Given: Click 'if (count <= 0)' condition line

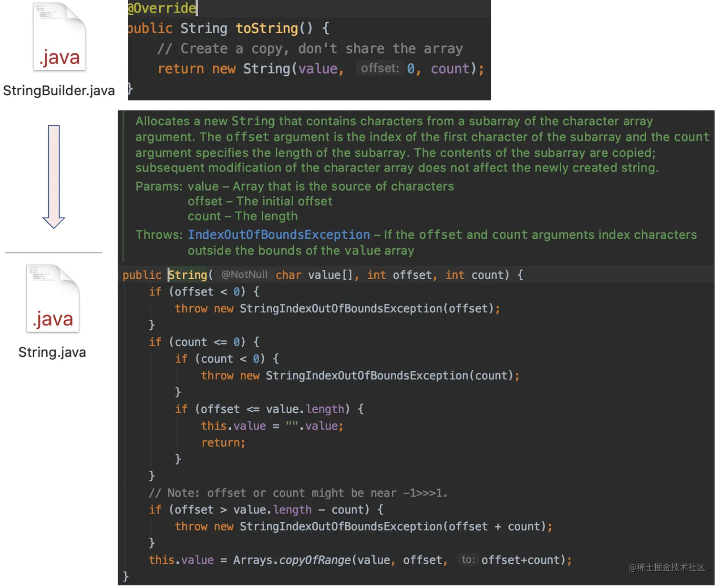Looking at the screenshot, I should point(204,342).
